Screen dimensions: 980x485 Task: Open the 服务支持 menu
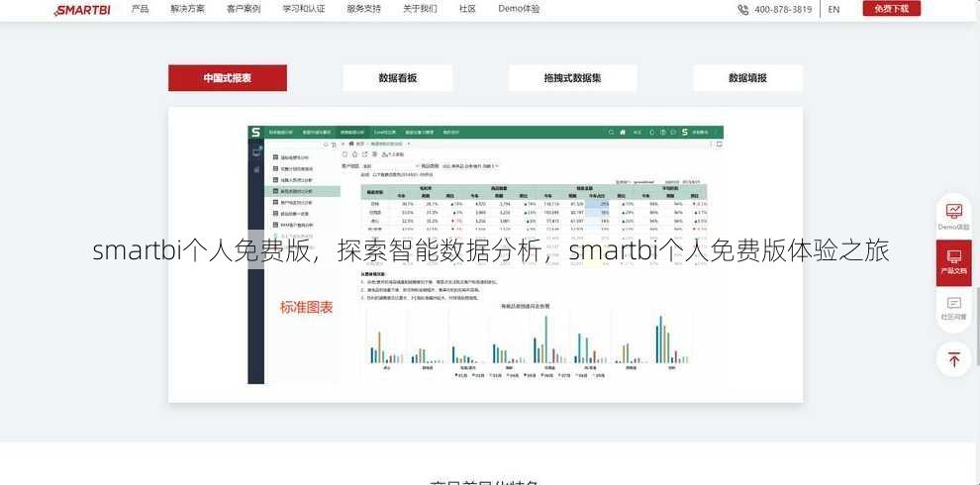click(363, 9)
